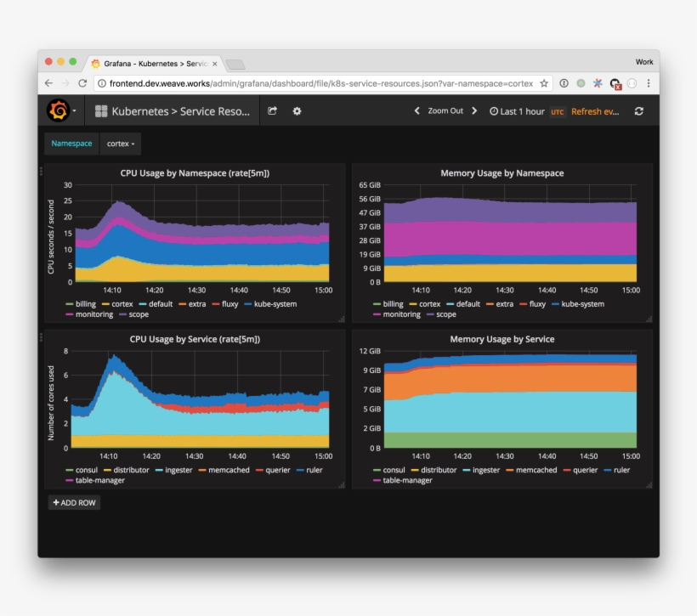Click the share dashboard icon
This screenshot has height=616, width=697.
point(272,111)
